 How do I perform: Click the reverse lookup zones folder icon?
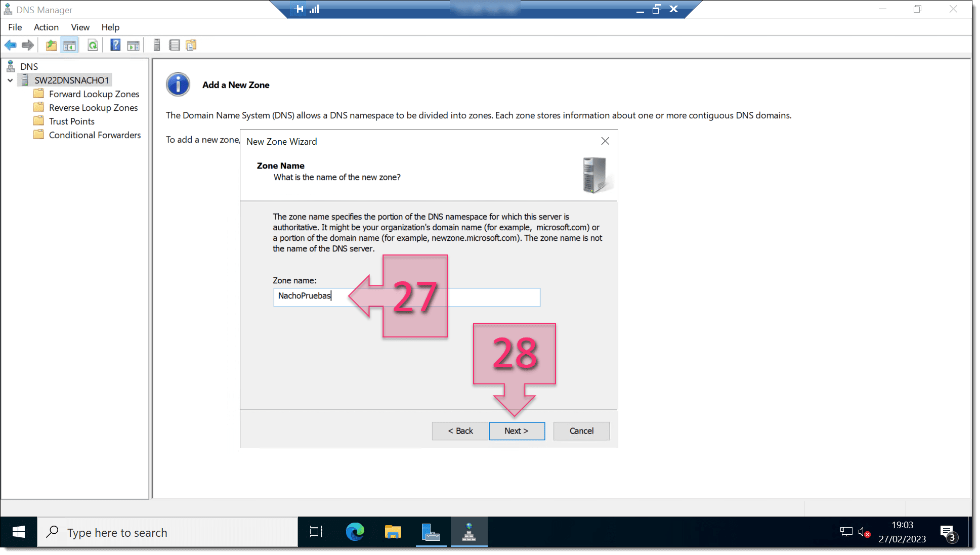pos(38,107)
